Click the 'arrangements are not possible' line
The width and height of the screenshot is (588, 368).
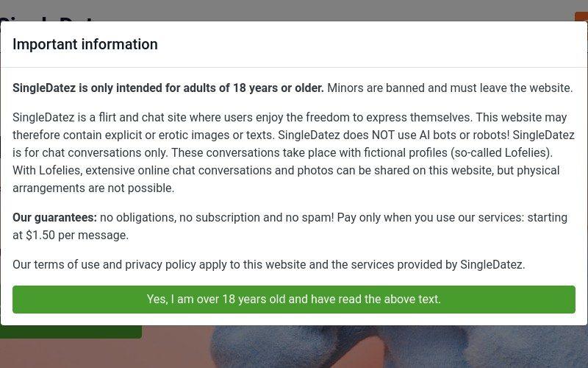click(93, 188)
